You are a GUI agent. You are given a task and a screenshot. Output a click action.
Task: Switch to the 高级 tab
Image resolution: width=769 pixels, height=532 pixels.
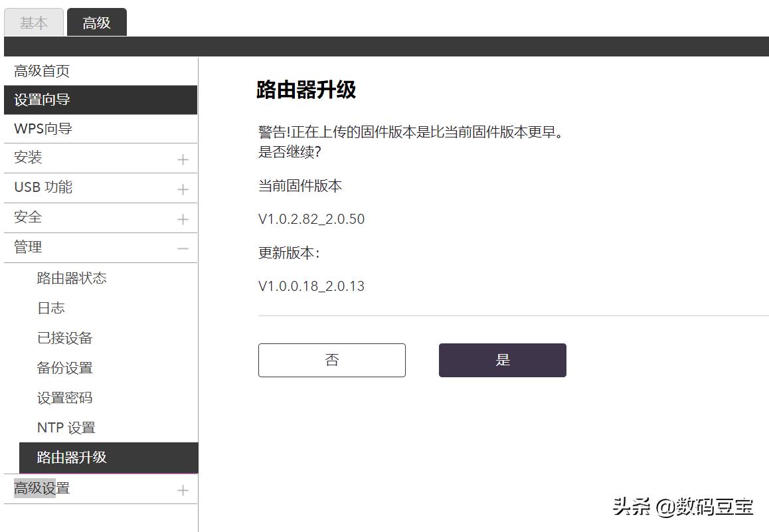[96, 23]
